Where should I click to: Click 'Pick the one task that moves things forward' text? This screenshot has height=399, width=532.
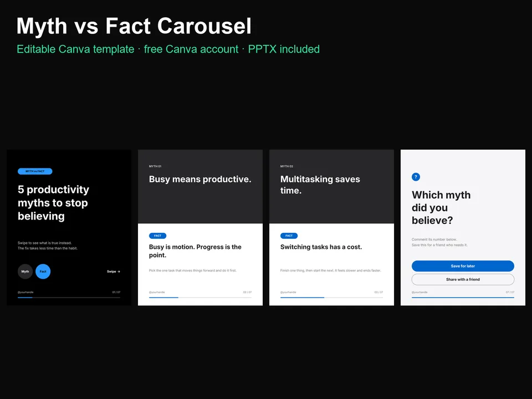tap(193, 270)
